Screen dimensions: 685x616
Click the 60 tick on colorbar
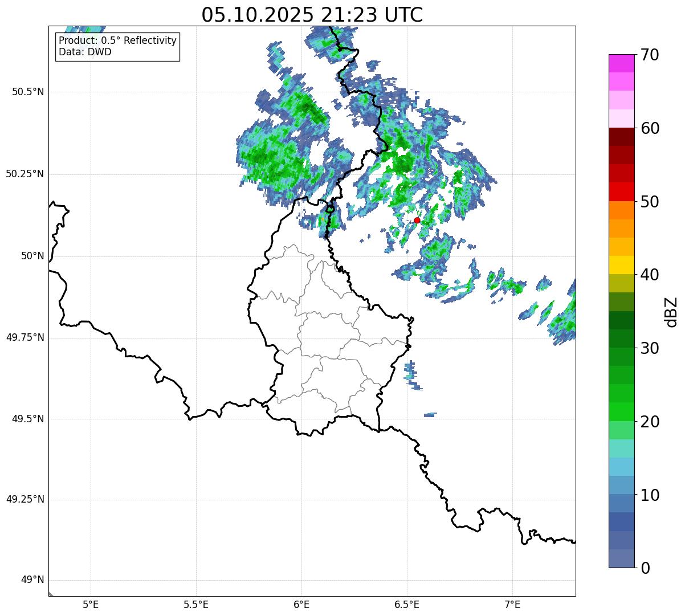pos(650,128)
